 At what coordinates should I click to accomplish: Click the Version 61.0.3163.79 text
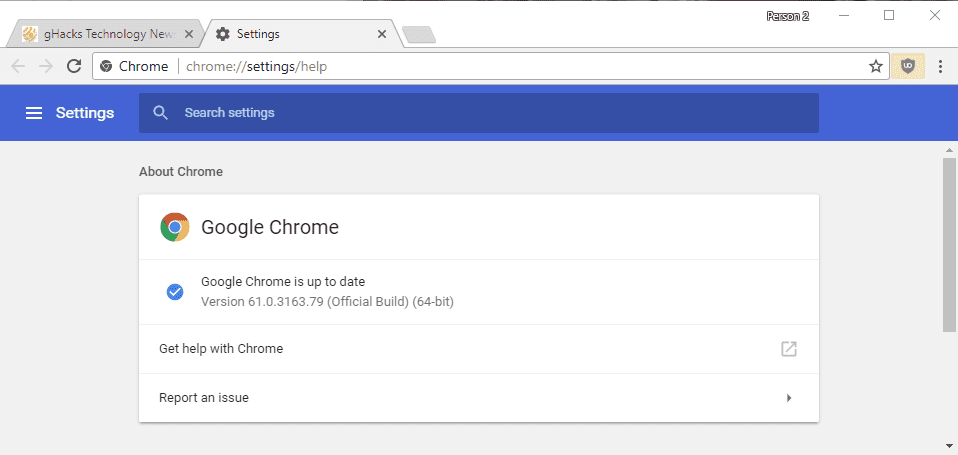tap(327, 302)
